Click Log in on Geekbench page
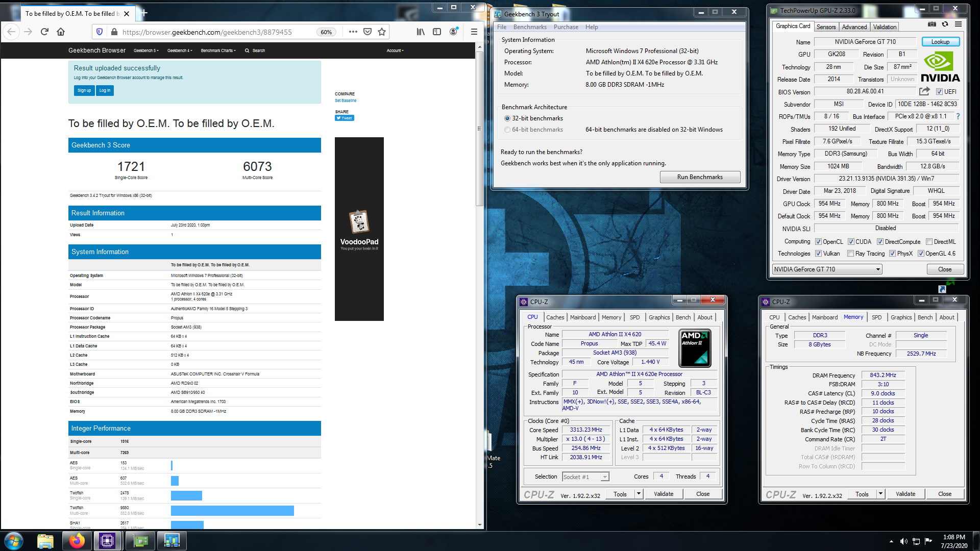This screenshot has width=980, height=551. [x=105, y=90]
